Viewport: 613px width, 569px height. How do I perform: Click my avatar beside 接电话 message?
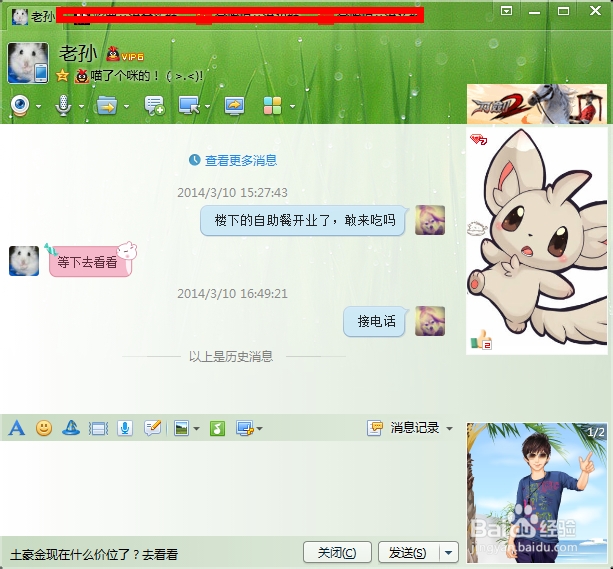[430, 321]
